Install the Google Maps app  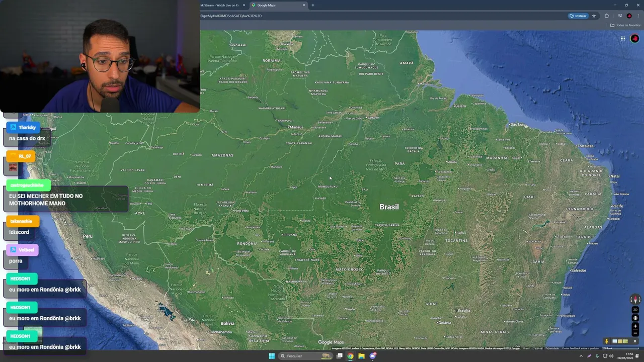click(x=578, y=16)
